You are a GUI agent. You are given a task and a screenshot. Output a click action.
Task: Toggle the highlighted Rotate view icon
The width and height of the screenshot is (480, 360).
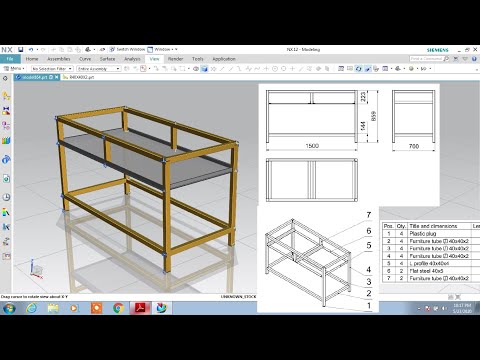click(x=358, y=69)
